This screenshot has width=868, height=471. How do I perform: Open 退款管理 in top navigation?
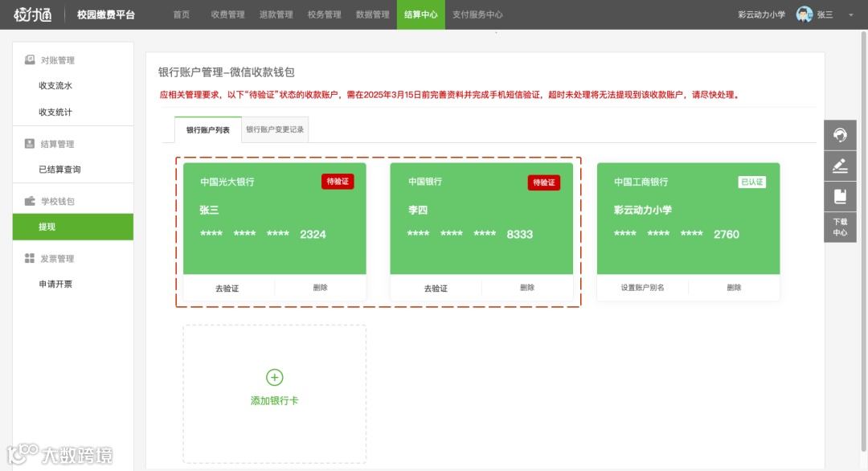point(276,14)
